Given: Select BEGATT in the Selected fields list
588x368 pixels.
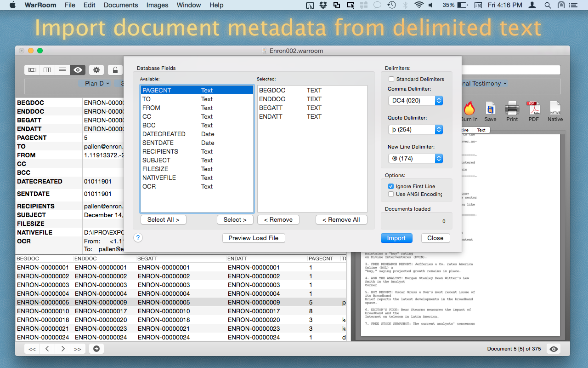Looking at the screenshot, I should (312, 108).
